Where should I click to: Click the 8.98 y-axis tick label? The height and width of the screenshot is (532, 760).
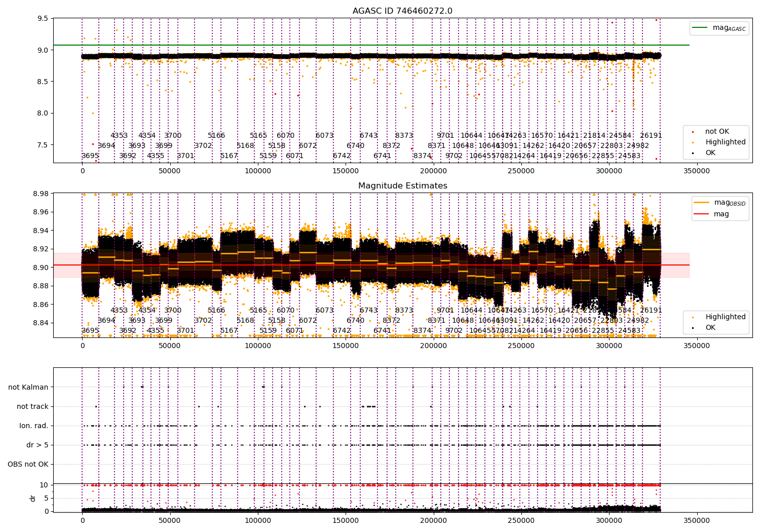41,194
